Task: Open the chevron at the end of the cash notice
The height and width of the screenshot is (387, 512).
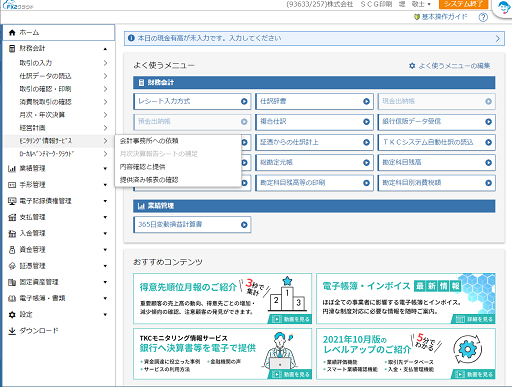Action: point(498,38)
